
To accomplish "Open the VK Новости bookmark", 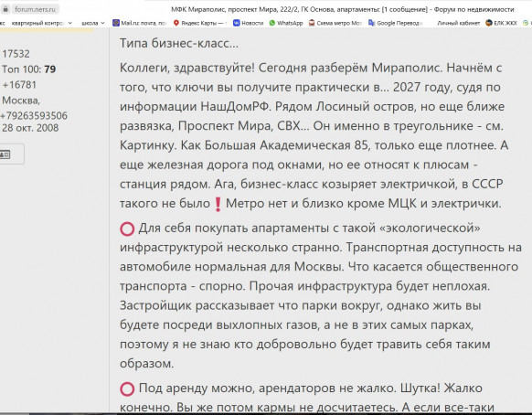I will coord(248,23).
